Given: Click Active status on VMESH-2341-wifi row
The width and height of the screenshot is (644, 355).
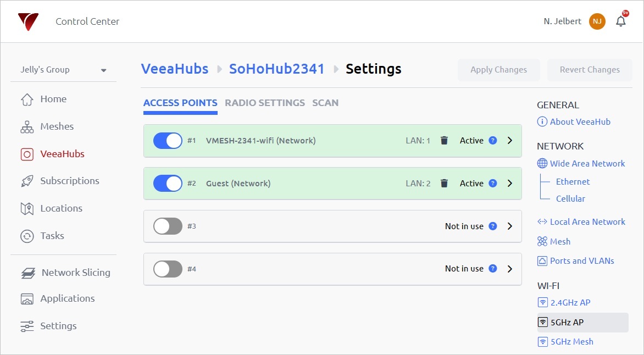Looking at the screenshot, I should click(x=471, y=141).
